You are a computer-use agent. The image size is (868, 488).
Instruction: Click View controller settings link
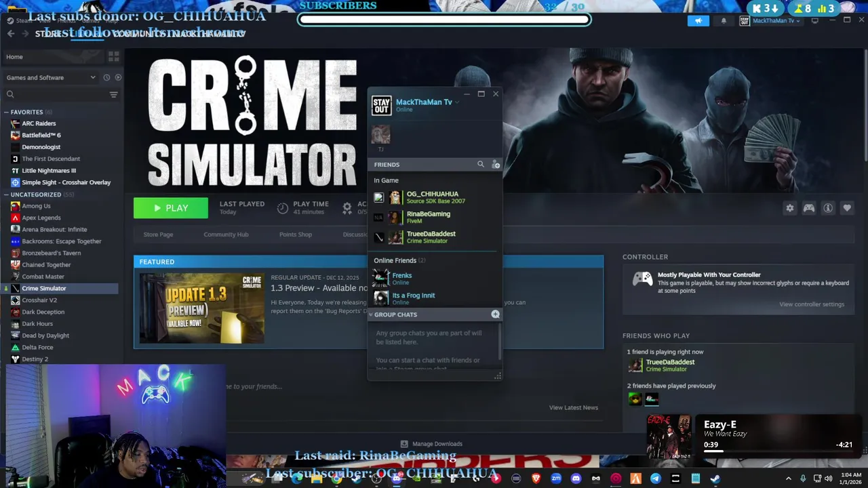coord(811,304)
